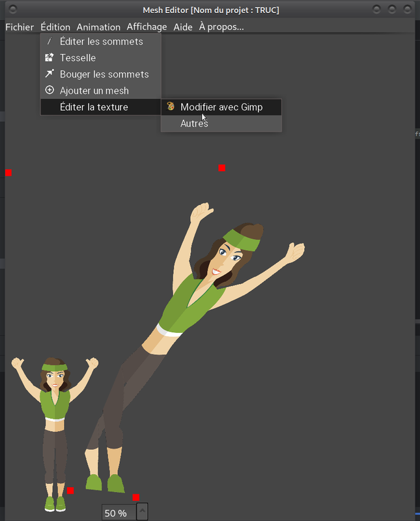Click the 50 % zoom input field
The image size is (420, 521).
pos(119,513)
